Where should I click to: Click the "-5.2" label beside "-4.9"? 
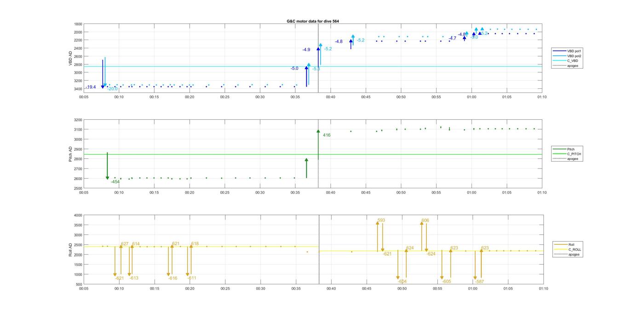click(x=328, y=49)
